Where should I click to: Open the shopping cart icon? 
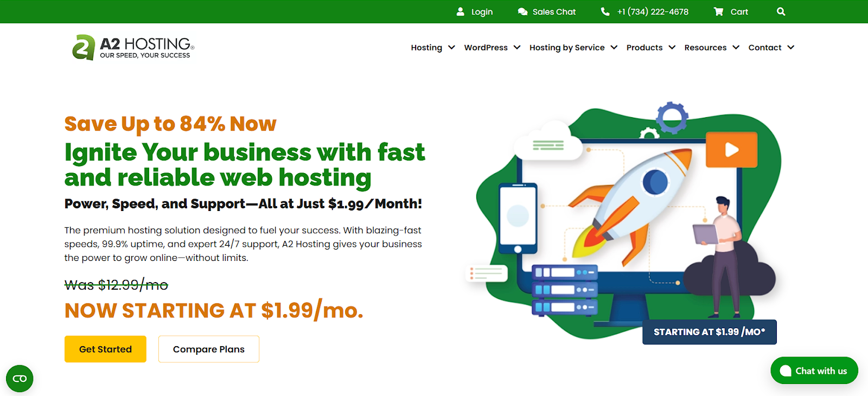coord(718,11)
